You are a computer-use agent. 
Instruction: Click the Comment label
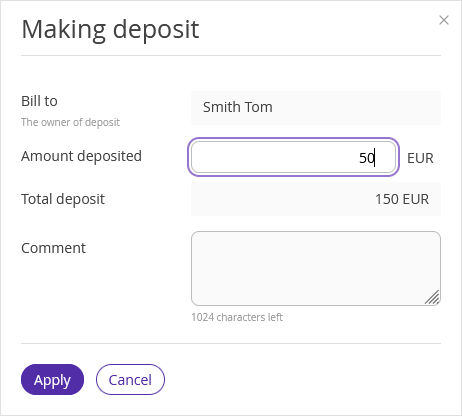pos(53,248)
